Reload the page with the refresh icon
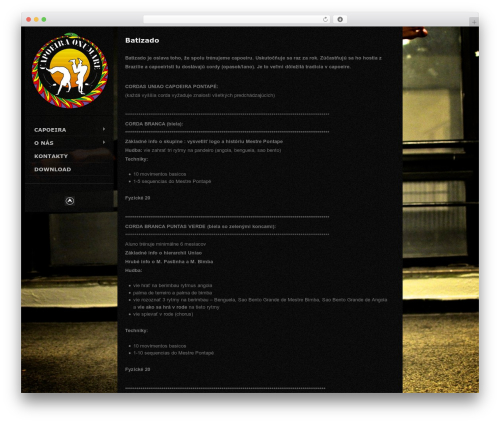The width and height of the screenshot is (500, 423). pos(325,19)
